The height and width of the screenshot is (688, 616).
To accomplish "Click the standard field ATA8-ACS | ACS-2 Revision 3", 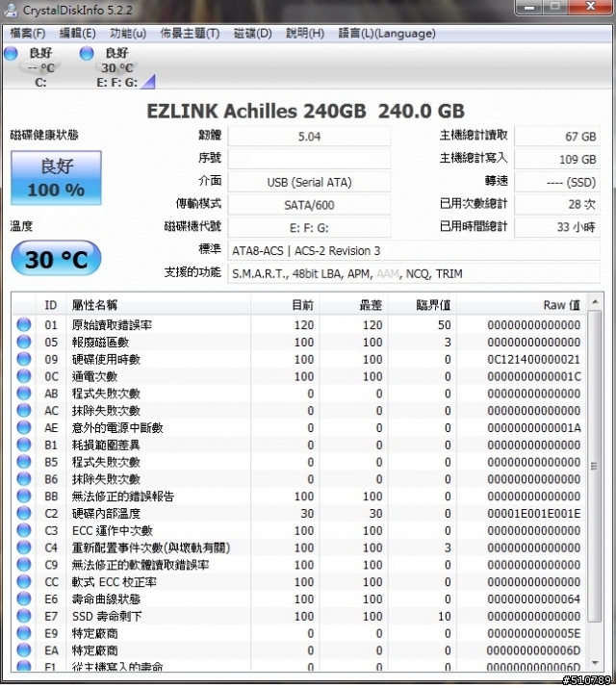I will [x=414, y=250].
